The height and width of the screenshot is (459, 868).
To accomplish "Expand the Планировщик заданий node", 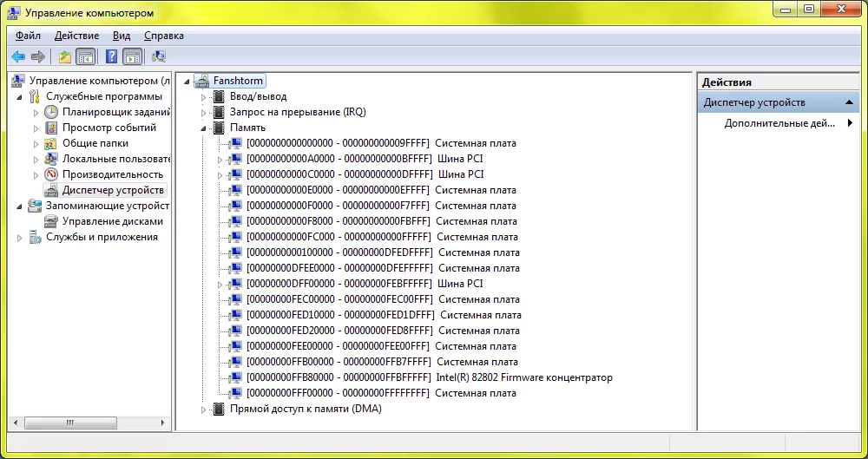I will (x=36, y=113).
